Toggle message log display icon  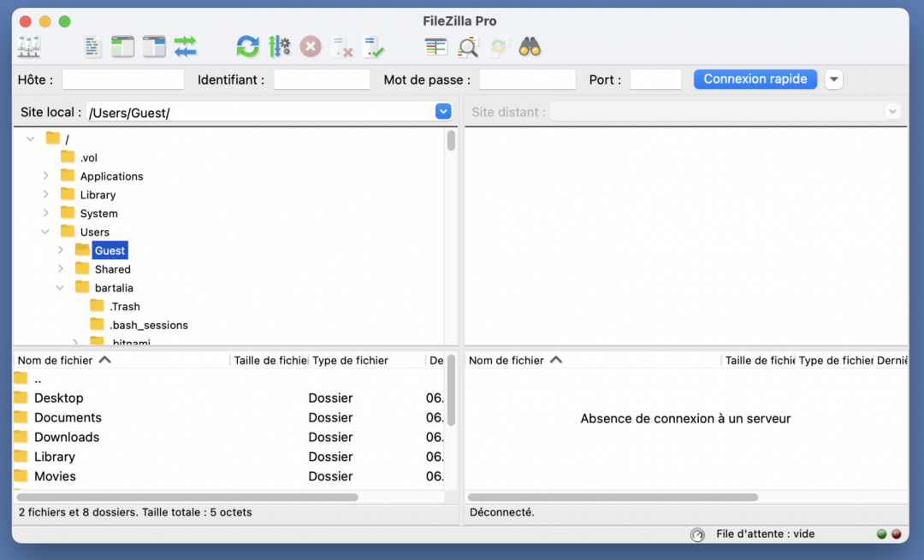tap(92, 46)
